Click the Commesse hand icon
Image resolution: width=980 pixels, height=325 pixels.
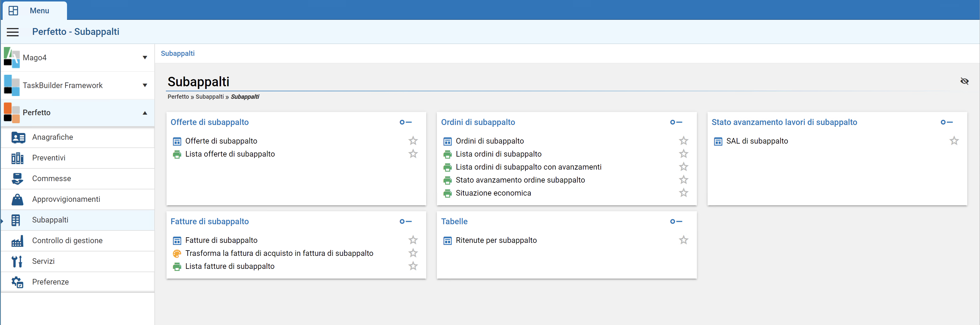[17, 179]
